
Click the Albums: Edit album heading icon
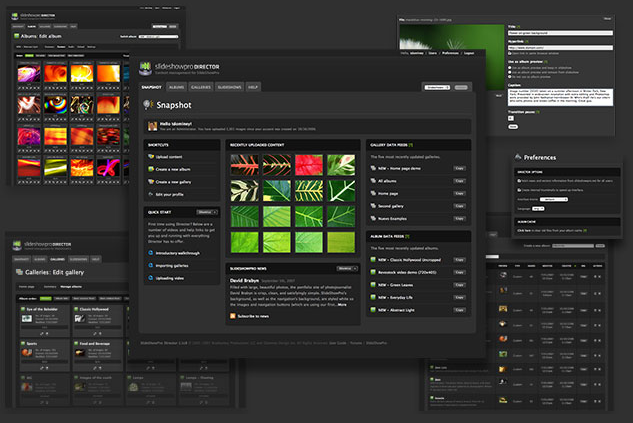(x=17, y=36)
